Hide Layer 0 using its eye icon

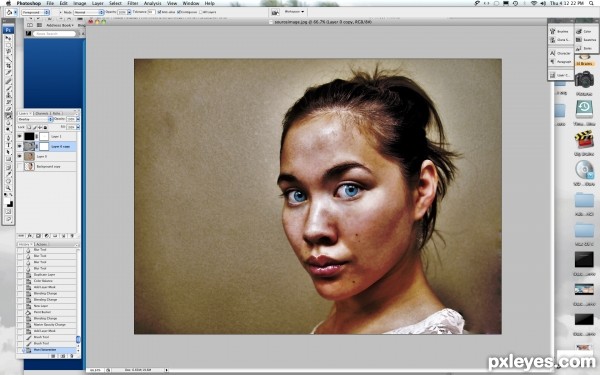point(20,156)
